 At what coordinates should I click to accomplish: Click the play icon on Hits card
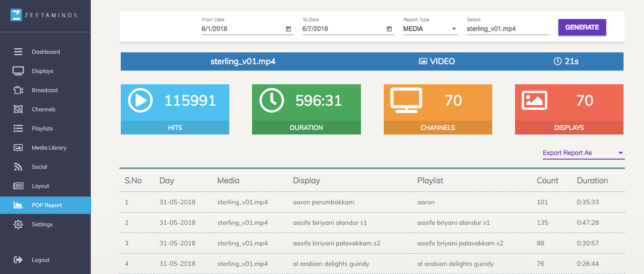pyautogui.click(x=141, y=100)
